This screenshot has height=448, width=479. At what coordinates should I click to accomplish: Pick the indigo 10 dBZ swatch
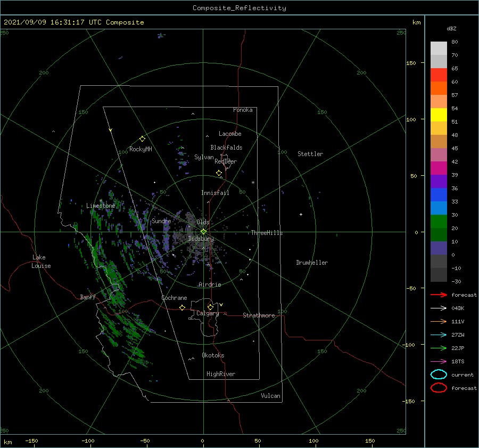(439, 248)
